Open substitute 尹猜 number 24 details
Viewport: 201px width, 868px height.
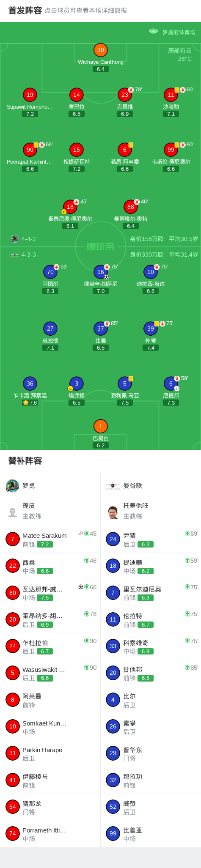tap(151, 539)
